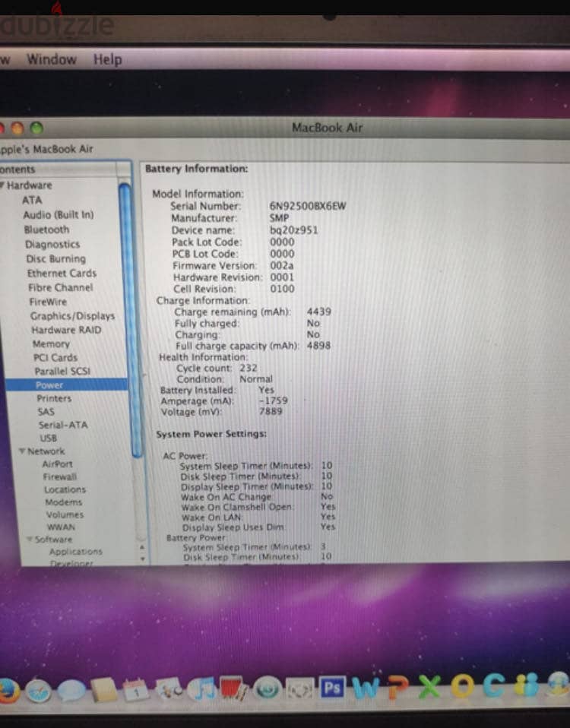The height and width of the screenshot is (728, 570).
Task: Open Microsoft PowerPoint P icon
Action: click(x=397, y=687)
